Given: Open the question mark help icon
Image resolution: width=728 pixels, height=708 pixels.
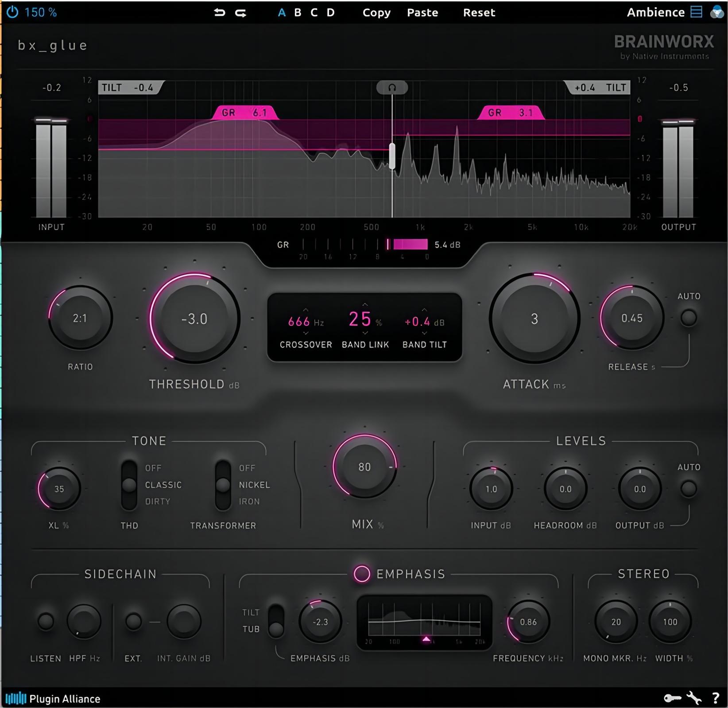Looking at the screenshot, I should [x=716, y=698].
